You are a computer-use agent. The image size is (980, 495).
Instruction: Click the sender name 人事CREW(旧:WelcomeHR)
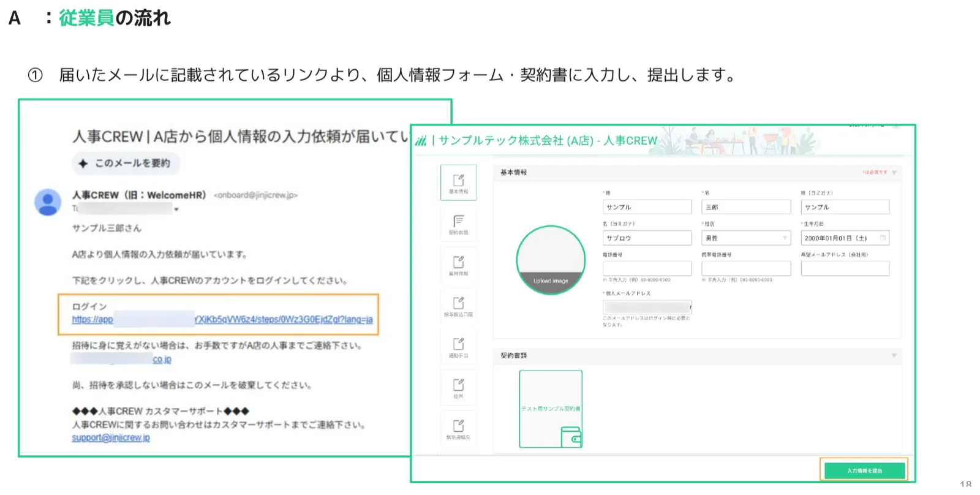click(x=139, y=195)
